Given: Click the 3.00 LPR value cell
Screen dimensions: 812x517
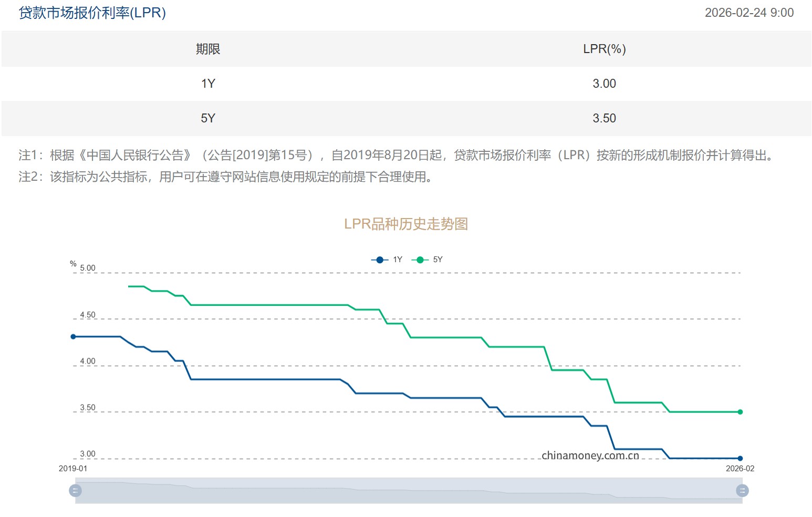Looking at the screenshot, I should tap(604, 84).
